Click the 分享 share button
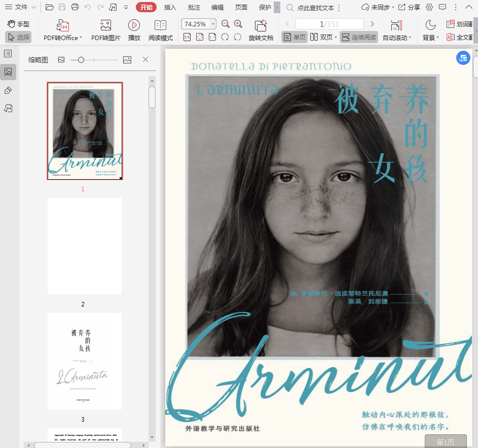The height and width of the screenshot is (448, 478). tap(409, 7)
